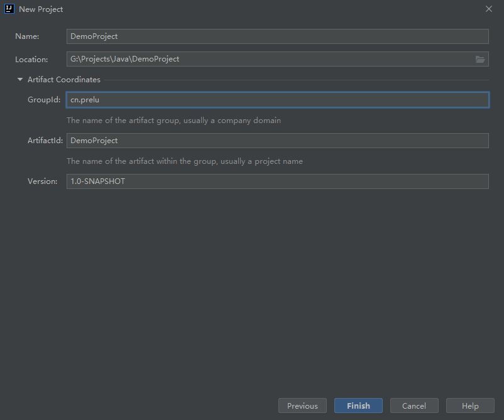Viewport: 504px width, 420px height.
Task: Click hint text 'usually a company domain'
Action: (232, 121)
